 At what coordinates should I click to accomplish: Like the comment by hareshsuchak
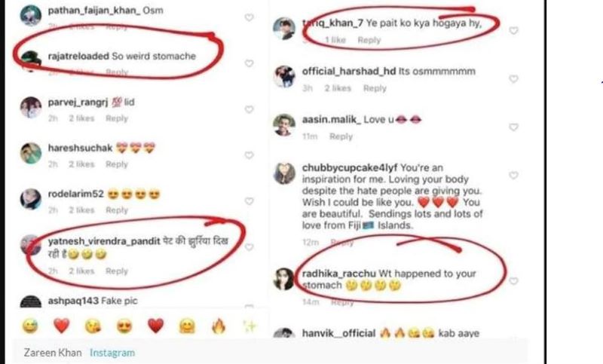tap(249, 155)
